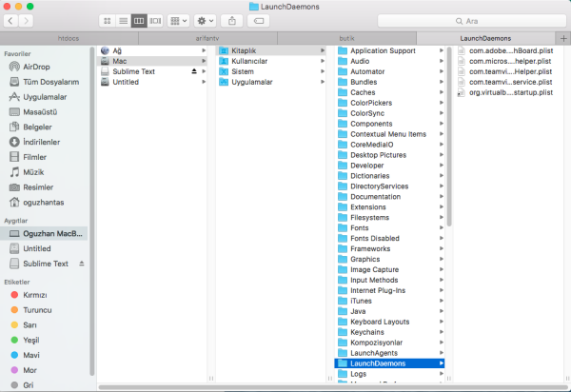The width and height of the screenshot is (571, 392).
Task: Open the Sistem folder
Action: click(x=271, y=71)
